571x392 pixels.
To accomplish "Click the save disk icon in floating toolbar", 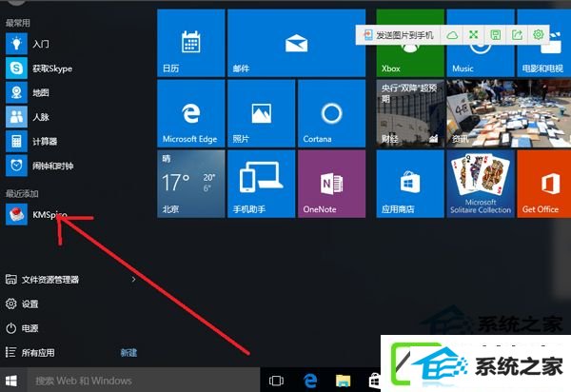I will tap(495, 34).
